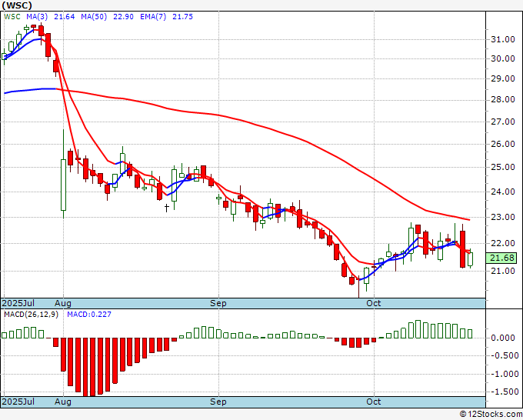Click the 0.000 MACD axis label
The height and width of the screenshot is (420, 523).
503,338
